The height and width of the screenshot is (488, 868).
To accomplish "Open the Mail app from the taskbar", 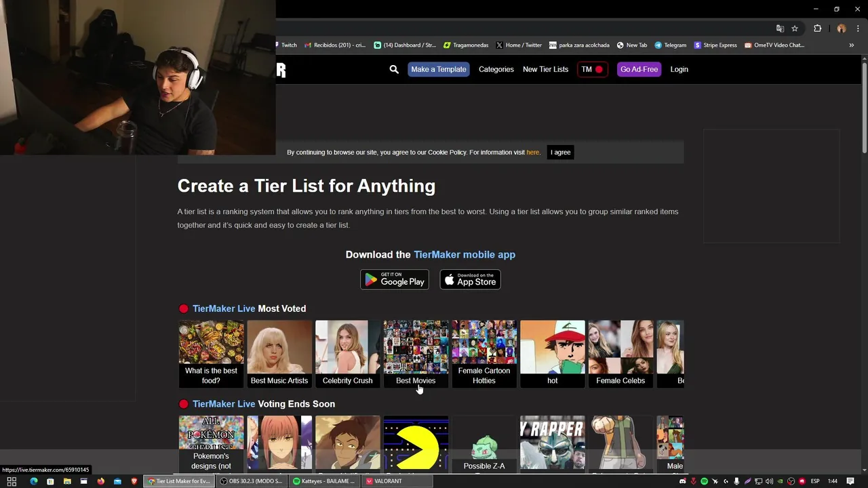I will point(117,481).
